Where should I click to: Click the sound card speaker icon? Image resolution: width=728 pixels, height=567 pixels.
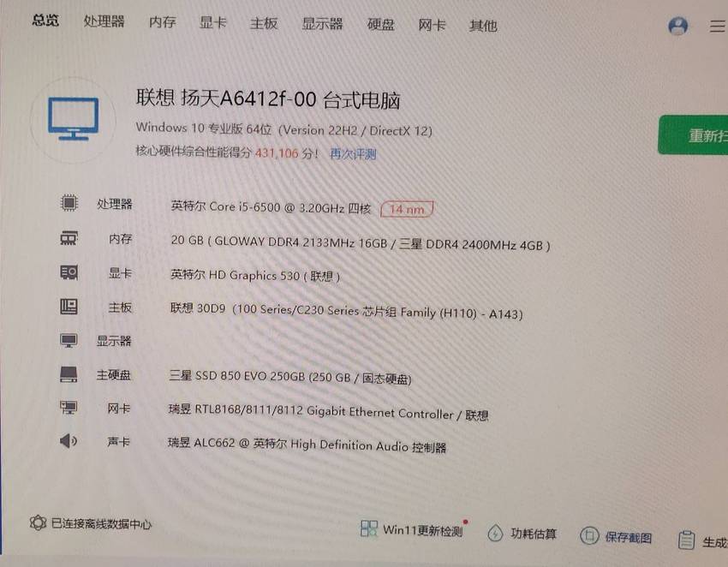click(x=69, y=441)
